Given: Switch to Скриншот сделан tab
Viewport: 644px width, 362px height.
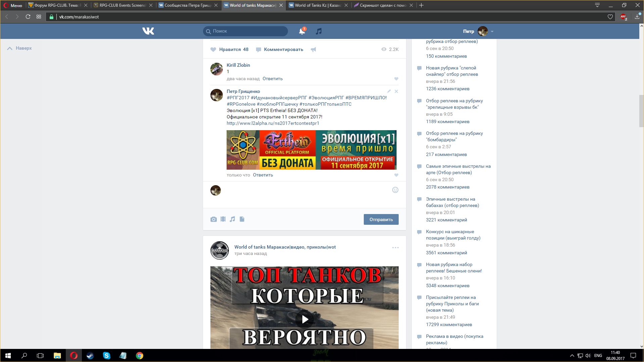Looking at the screenshot, I should [x=383, y=5].
